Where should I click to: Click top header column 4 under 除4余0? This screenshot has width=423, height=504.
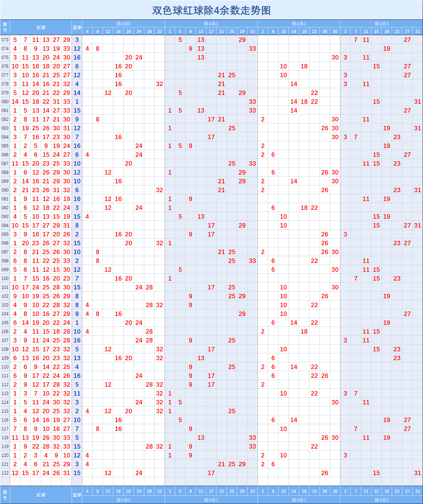click(x=87, y=31)
